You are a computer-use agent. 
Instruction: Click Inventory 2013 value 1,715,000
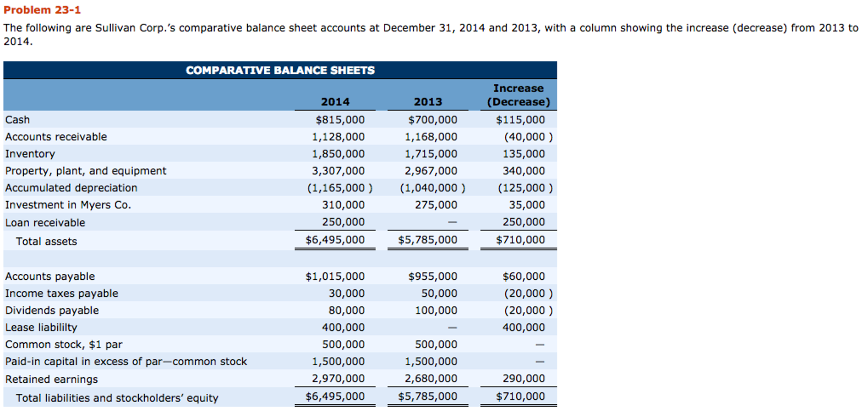[x=431, y=154]
